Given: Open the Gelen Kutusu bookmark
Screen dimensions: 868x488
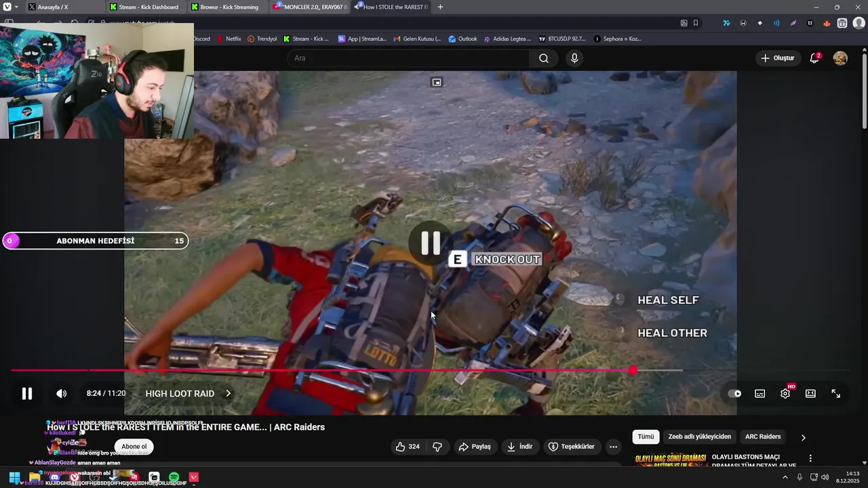Looking at the screenshot, I should pyautogui.click(x=417, y=39).
